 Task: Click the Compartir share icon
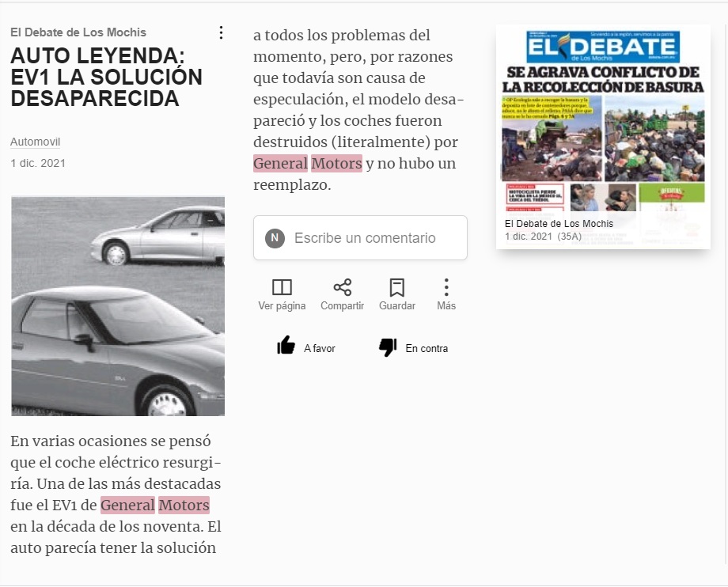click(x=342, y=288)
